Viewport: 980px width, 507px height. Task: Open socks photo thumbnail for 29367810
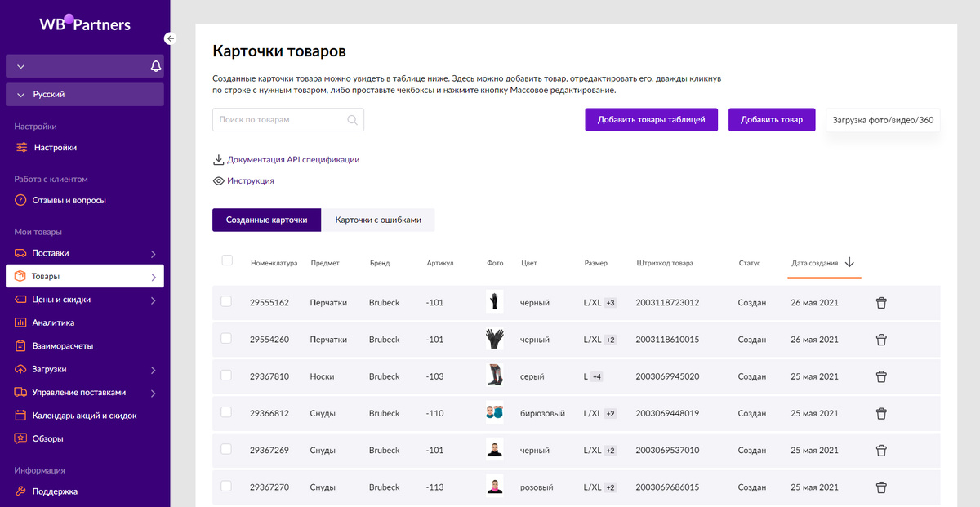(x=494, y=376)
